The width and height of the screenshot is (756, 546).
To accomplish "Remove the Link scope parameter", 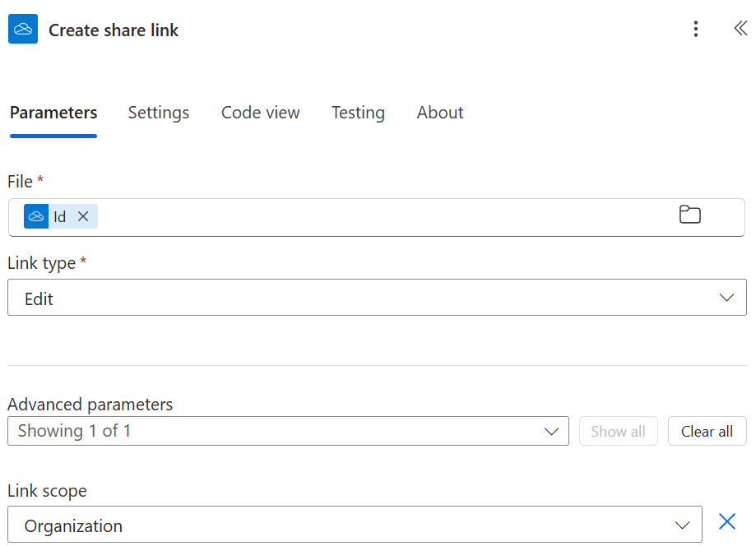I will pyautogui.click(x=726, y=521).
